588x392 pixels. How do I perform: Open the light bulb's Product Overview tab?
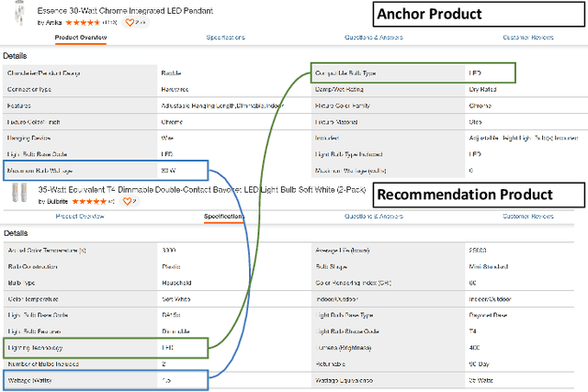[81, 217]
